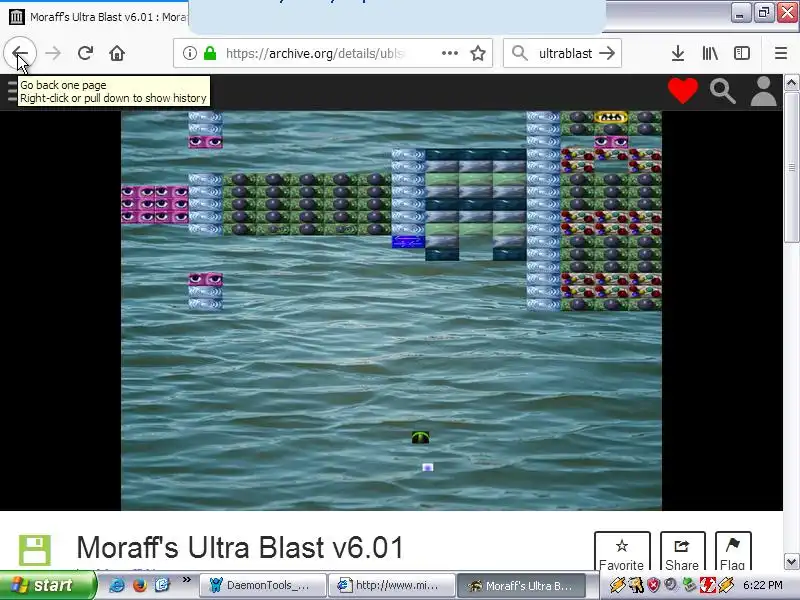Click the Favorite star button

coord(622,552)
